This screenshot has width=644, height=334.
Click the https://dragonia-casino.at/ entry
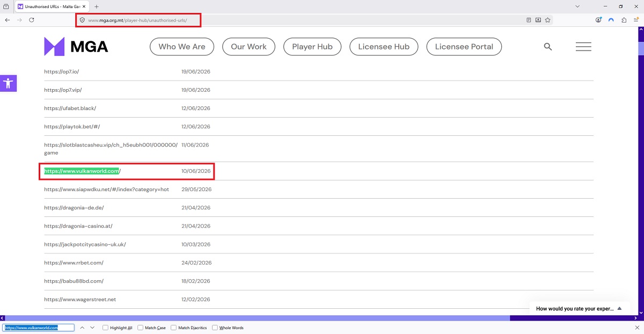coord(78,226)
